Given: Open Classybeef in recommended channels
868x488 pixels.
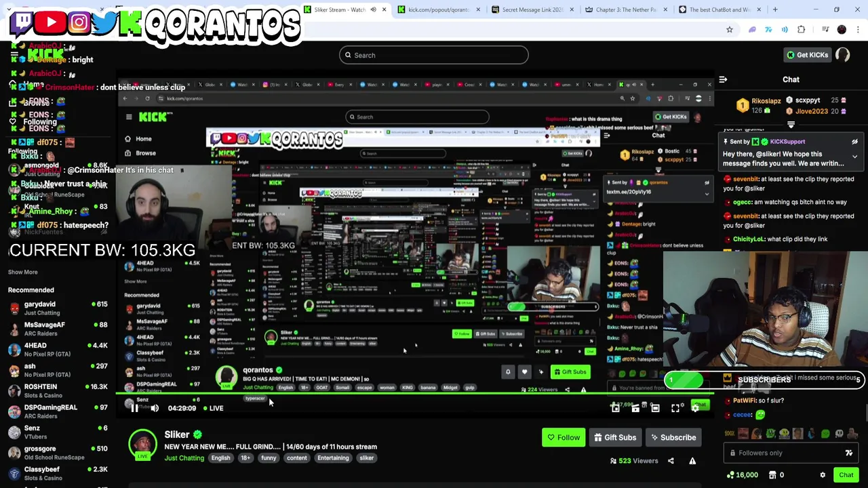Looking at the screenshot, I should [58, 473].
